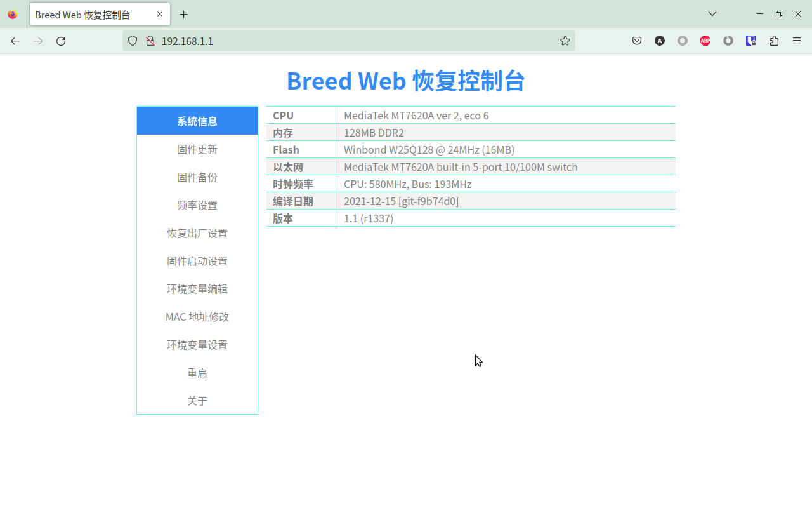The height and width of the screenshot is (508, 812).
Task: Click the 1.1 (r1337) version value
Action: [369, 218]
